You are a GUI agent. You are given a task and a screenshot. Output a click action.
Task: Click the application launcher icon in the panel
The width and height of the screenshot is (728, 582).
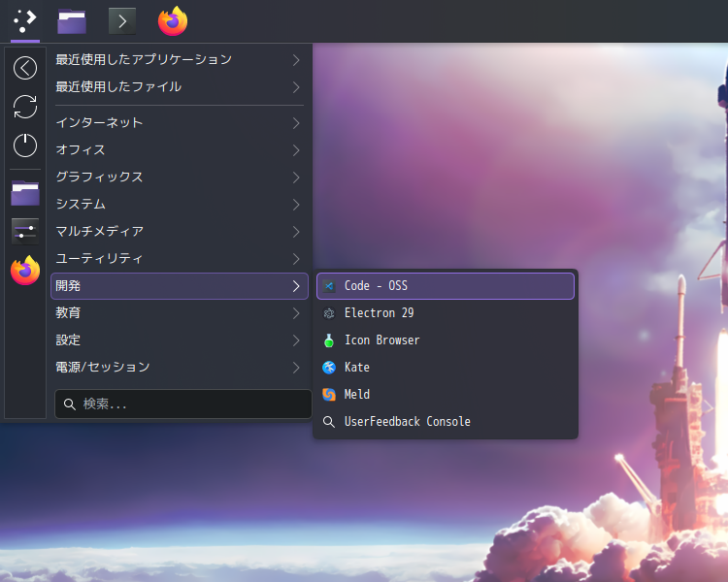pyautogui.click(x=25, y=21)
